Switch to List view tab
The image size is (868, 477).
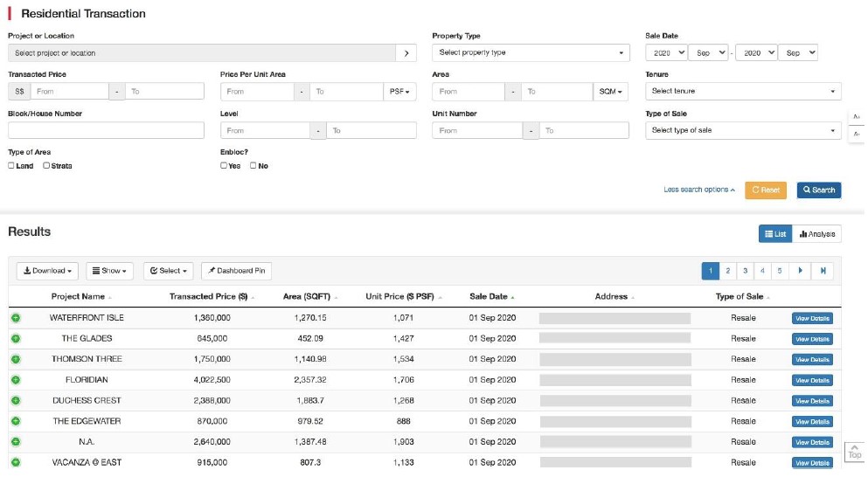pyautogui.click(x=775, y=234)
